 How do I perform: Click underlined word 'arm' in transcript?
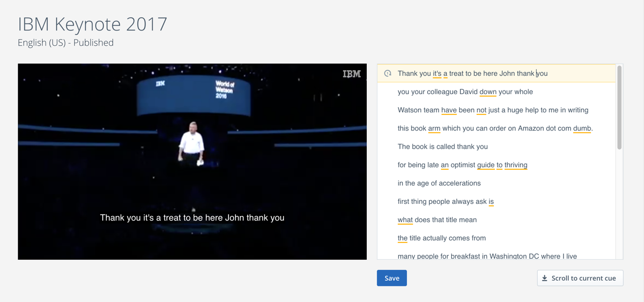pyautogui.click(x=434, y=129)
